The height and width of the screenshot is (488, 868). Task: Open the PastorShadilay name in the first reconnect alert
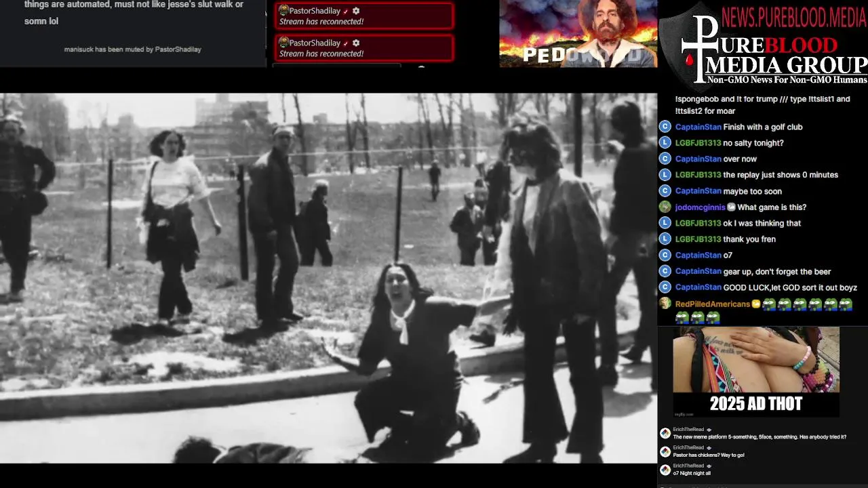pyautogui.click(x=315, y=11)
